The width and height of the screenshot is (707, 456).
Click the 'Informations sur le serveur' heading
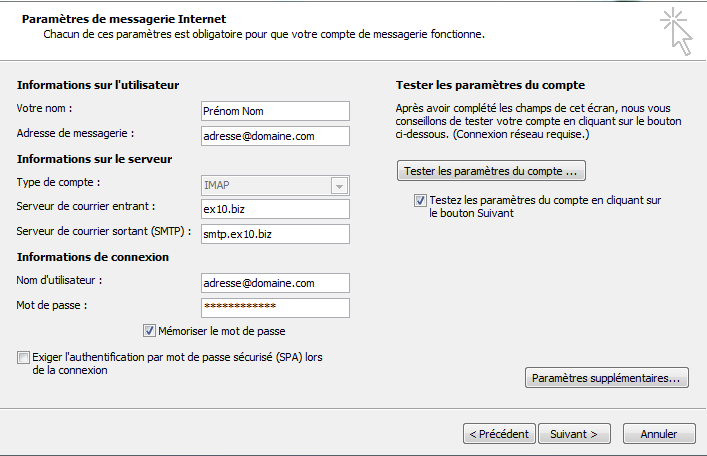point(95,159)
